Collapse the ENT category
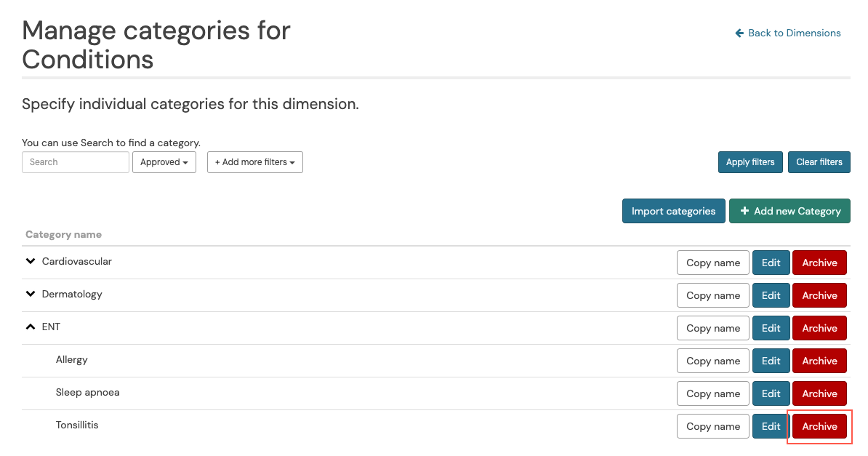This screenshot has width=868, height=456. 30,326
